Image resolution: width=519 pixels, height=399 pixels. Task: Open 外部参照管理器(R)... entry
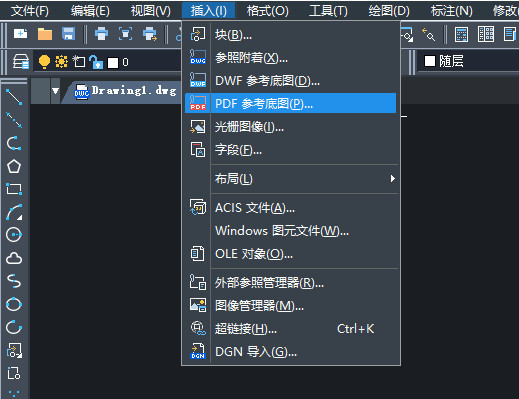click(290, 283)
